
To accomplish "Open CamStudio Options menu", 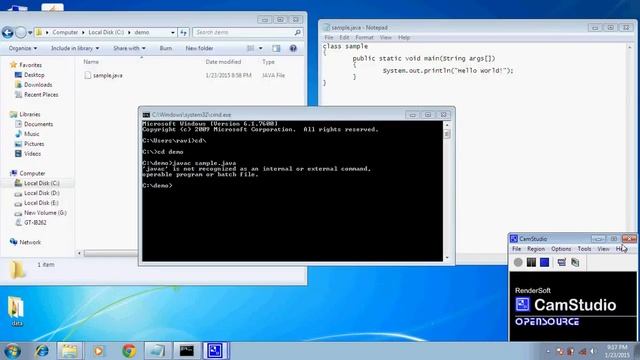I will [561, 249].
